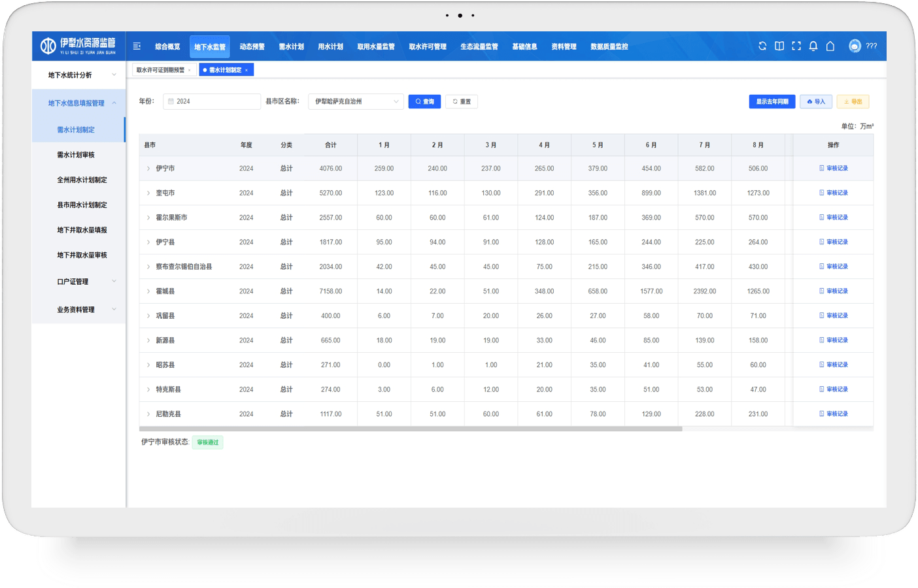918x588 pixels.
Task: Open 生态流量监管 top menu
Action: pos(479,46)
